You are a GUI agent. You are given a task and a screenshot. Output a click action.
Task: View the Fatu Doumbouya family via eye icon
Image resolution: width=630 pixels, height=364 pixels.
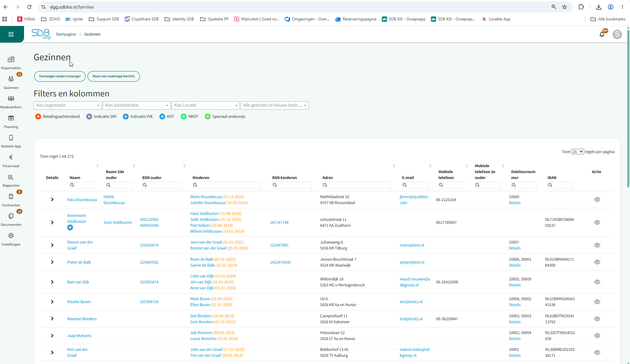click(x=597, y=199)
